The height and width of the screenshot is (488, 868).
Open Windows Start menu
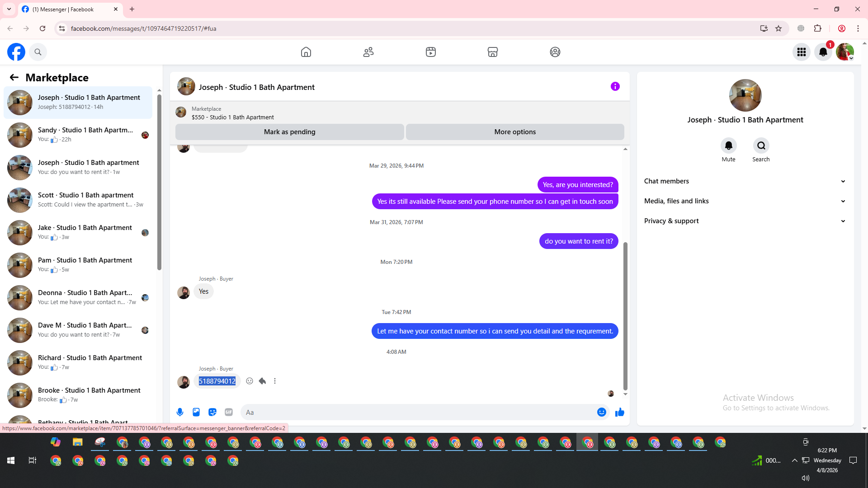pyautogui.click(x=11, y=460)
